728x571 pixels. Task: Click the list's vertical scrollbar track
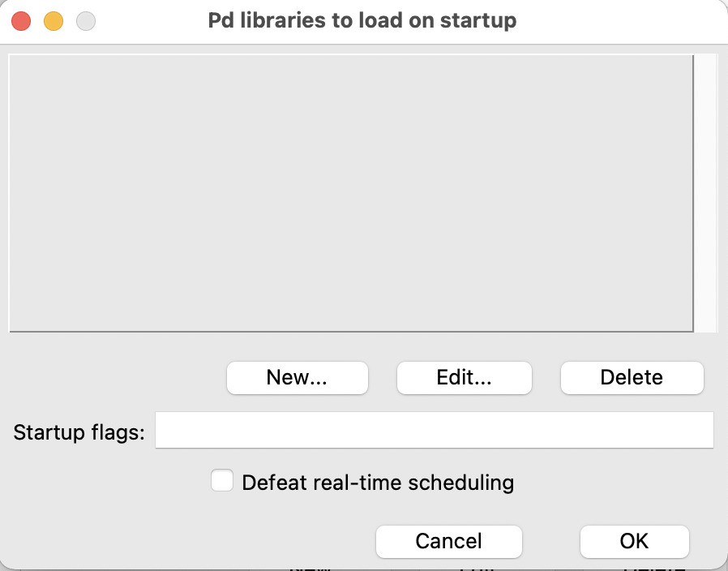pos(706,193)
